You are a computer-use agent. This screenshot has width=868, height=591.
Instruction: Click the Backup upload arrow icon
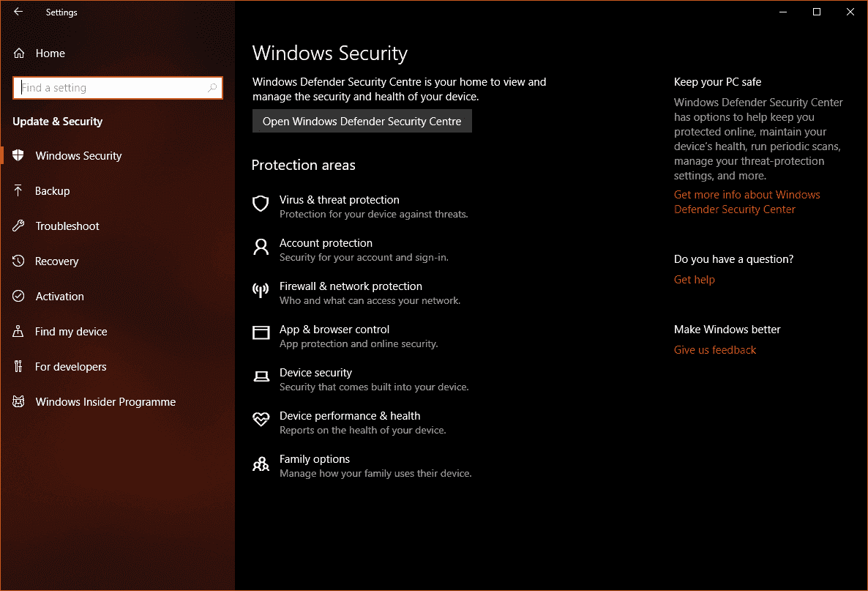pos(18,190)
